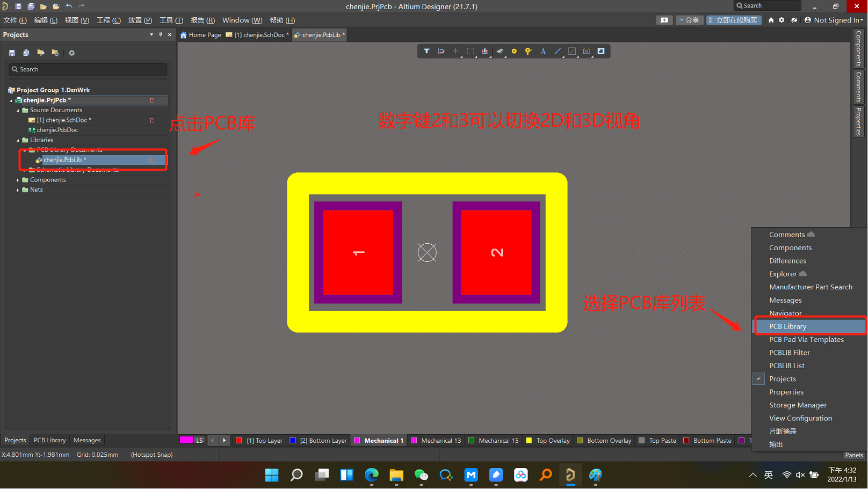Image resolution: width=868 pixels, height=489 pixels.
Task: Choose the dashed rectangle selection tool
Action: [471, 52]
